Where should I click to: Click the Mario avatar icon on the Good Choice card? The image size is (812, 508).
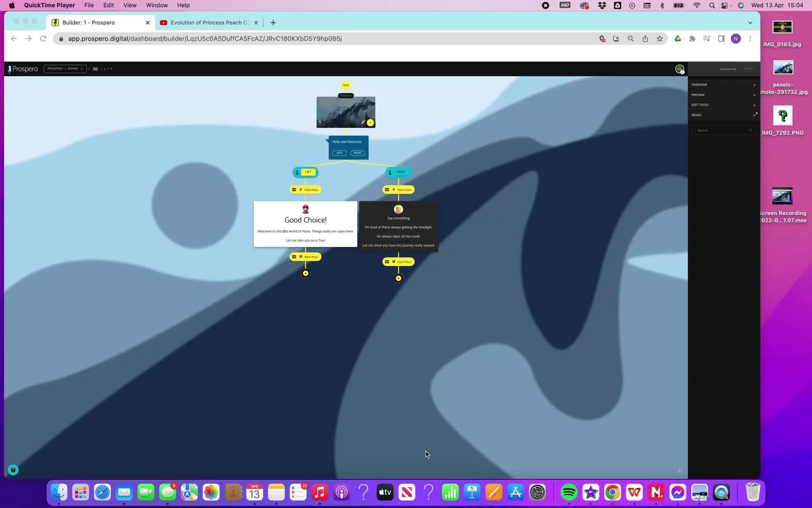pyautogui.click(x=305, y=209)
